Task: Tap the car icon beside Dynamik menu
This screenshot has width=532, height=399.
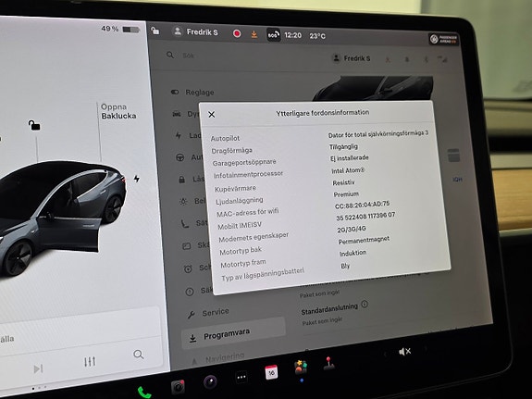Action: tap(177, 114)
